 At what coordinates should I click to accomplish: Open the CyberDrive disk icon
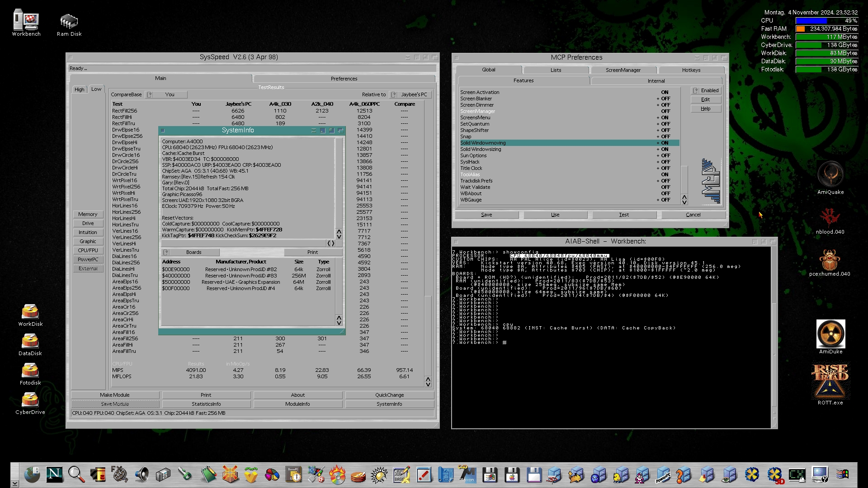(30, 400)
